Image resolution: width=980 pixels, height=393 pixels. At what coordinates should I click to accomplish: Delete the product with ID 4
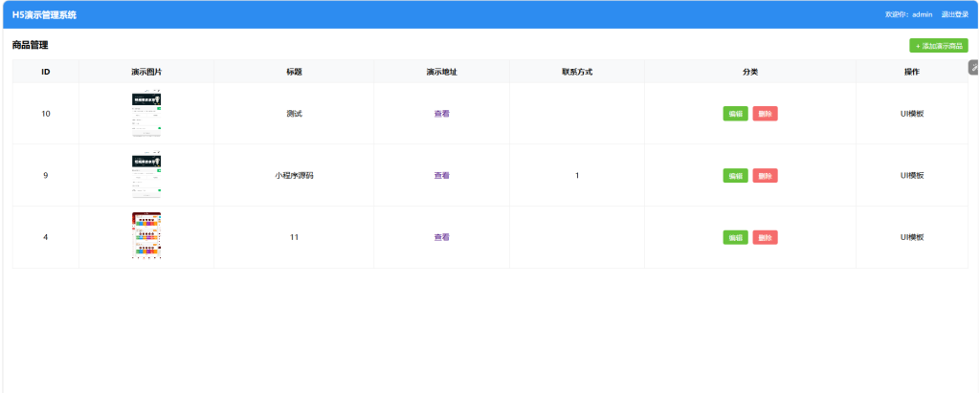click(x=765, y=237)
